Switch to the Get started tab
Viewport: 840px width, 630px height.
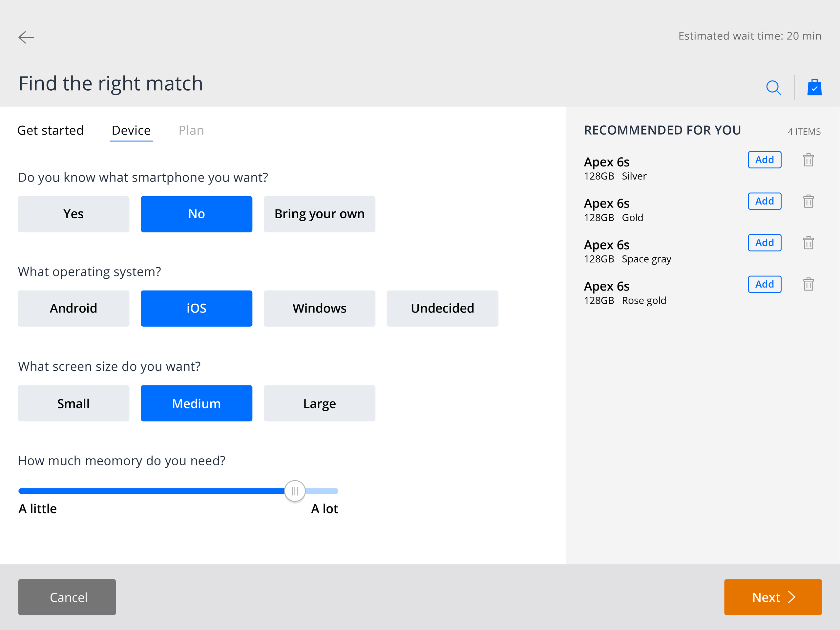pyautogui.click(x=51, y=130)
